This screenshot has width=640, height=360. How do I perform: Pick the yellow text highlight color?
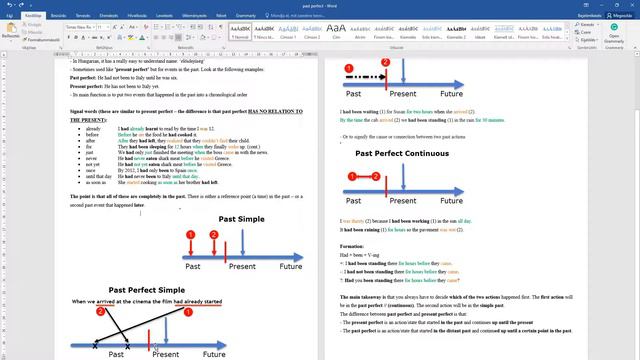point(130,38)
